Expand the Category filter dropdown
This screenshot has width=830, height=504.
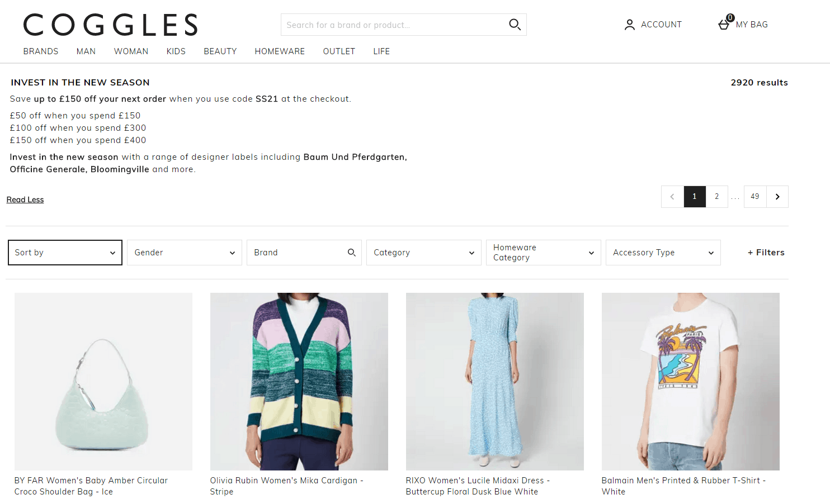424,253
